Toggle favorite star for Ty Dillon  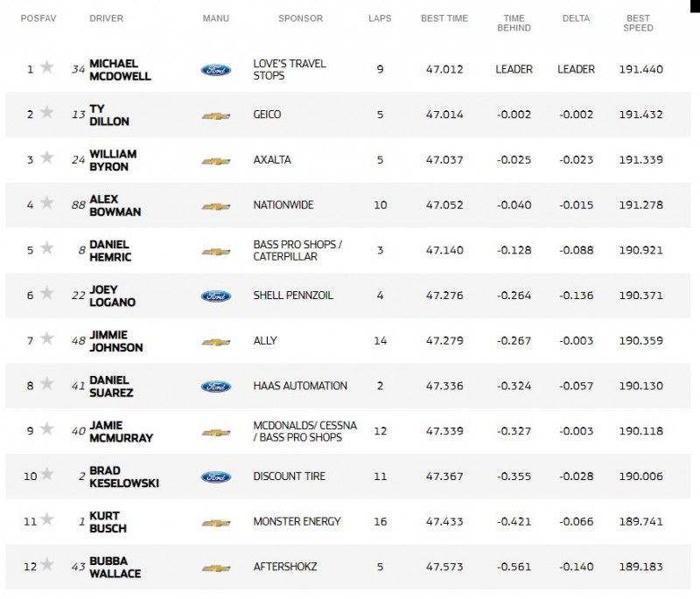47,113
